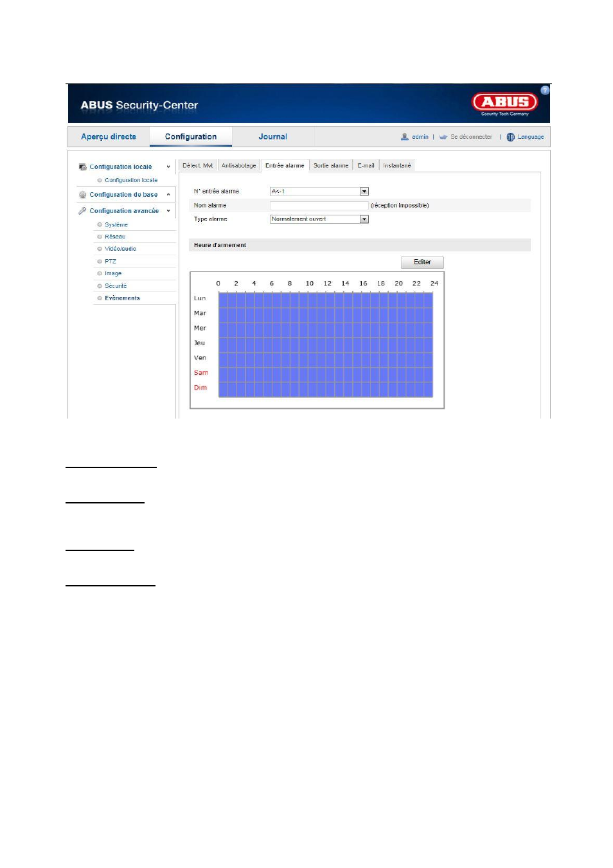Open the Instantané tab

pos(397,165)
